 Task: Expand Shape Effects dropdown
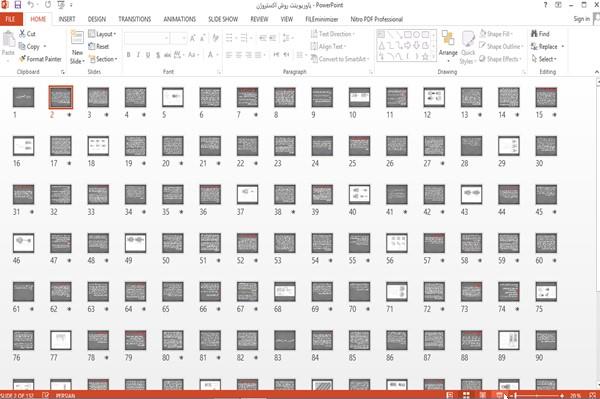(500, 59)
